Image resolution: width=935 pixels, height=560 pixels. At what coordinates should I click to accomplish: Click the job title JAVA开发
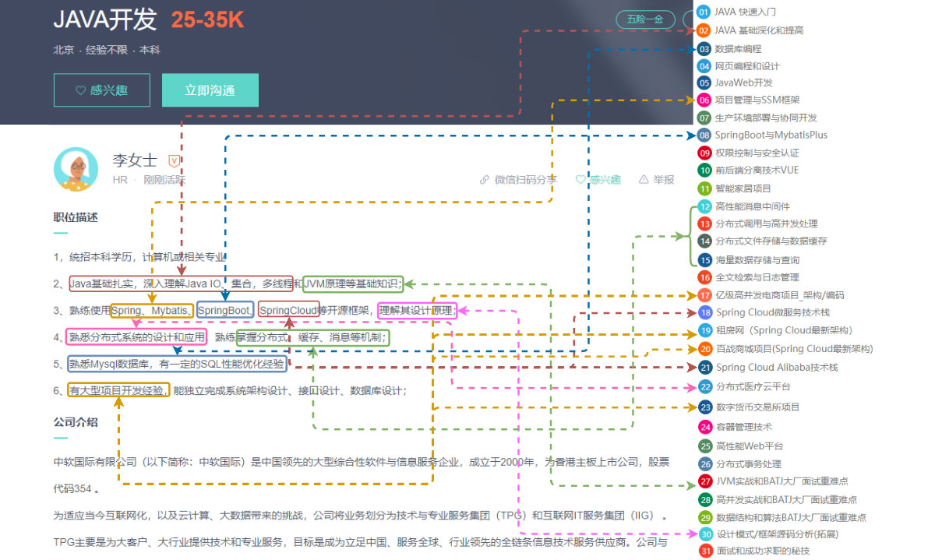[x=105, y=20]
